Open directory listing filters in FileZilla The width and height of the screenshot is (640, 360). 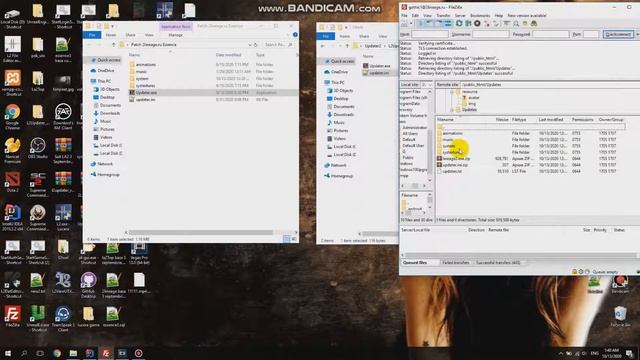507,23
